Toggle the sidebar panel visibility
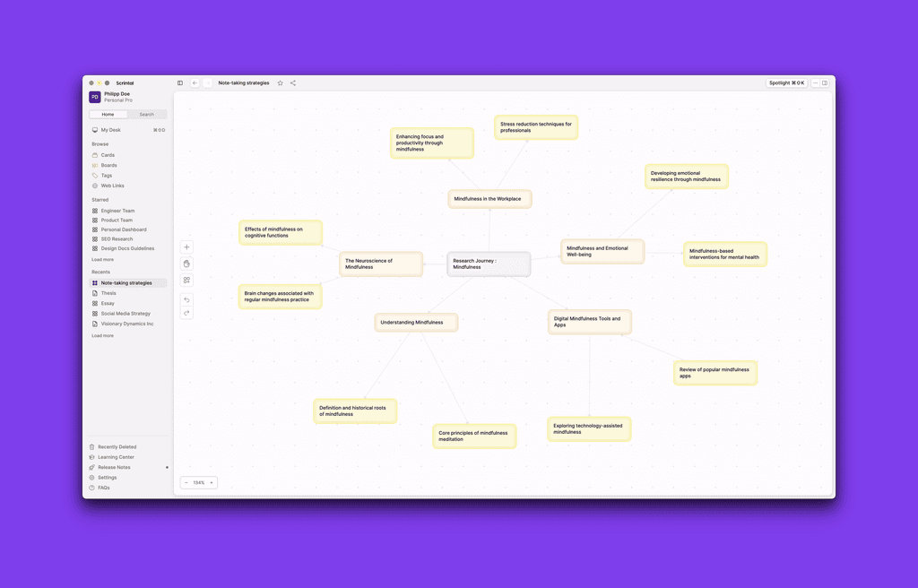Viewport: 918px width, 588px height. (180, 82)
